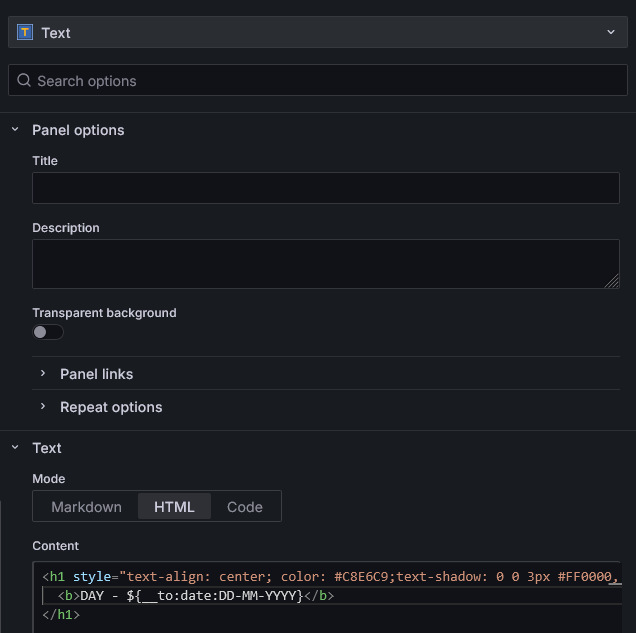Click the panel Title input field

pyautogui.click(x=325, y=188)
